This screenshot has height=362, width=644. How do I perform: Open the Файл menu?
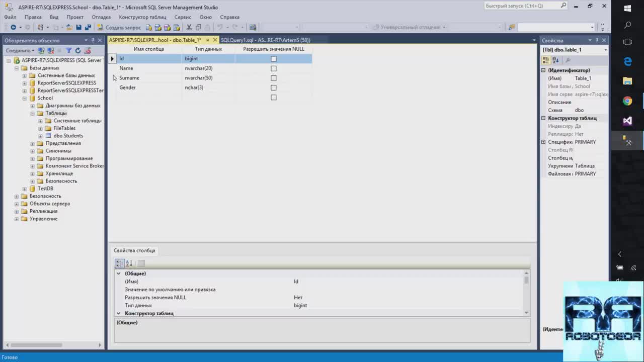coord(10,17)
